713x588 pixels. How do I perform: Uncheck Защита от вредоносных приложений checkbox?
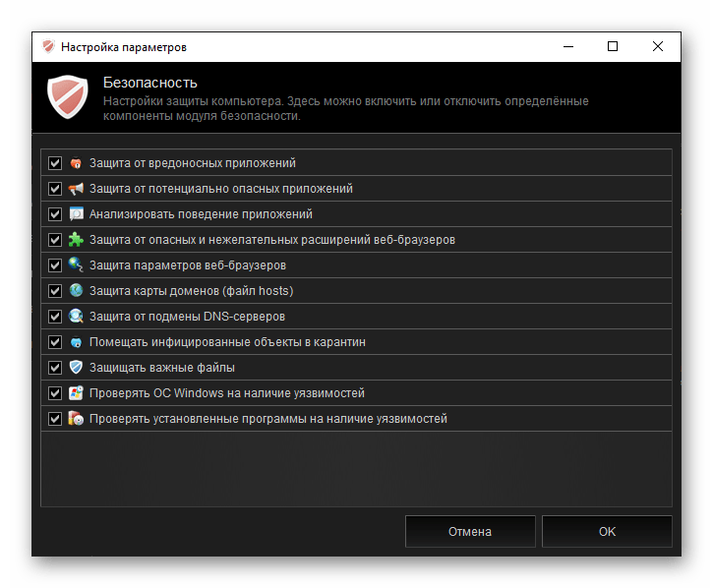click(55, 163)
